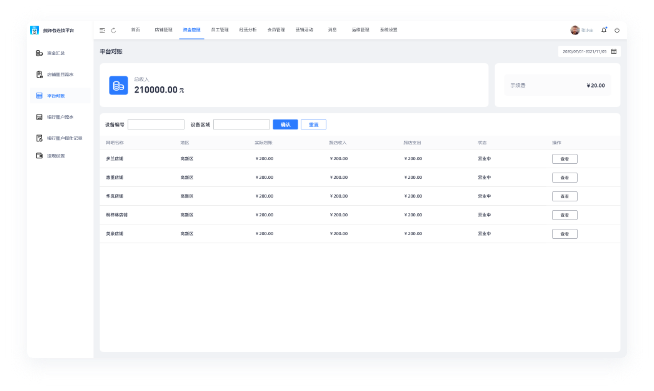Open the notification bell icon
This screenshot has height=391, width=654.
(604, 30)
